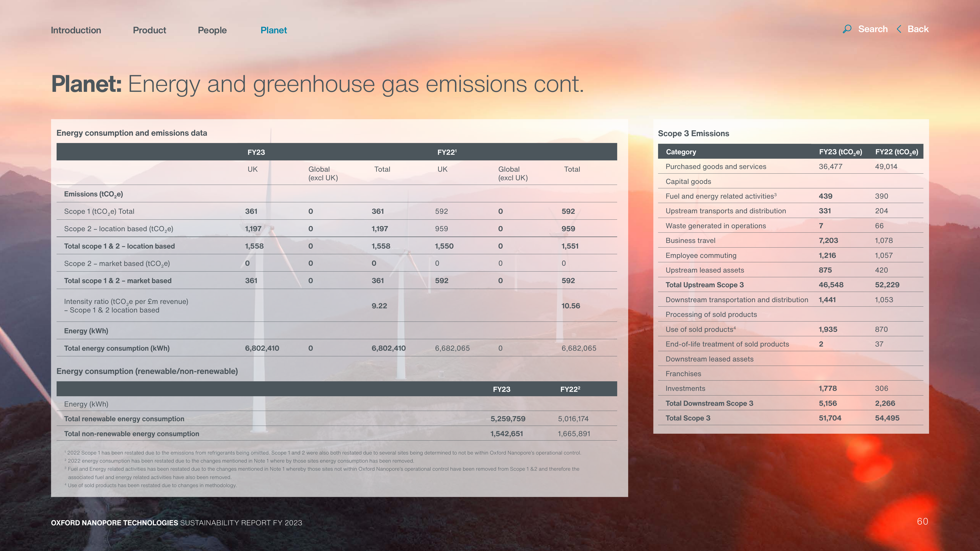
Task: Select the 'Energy consumption and emissions data' heading
Action: tap(132, 133)
